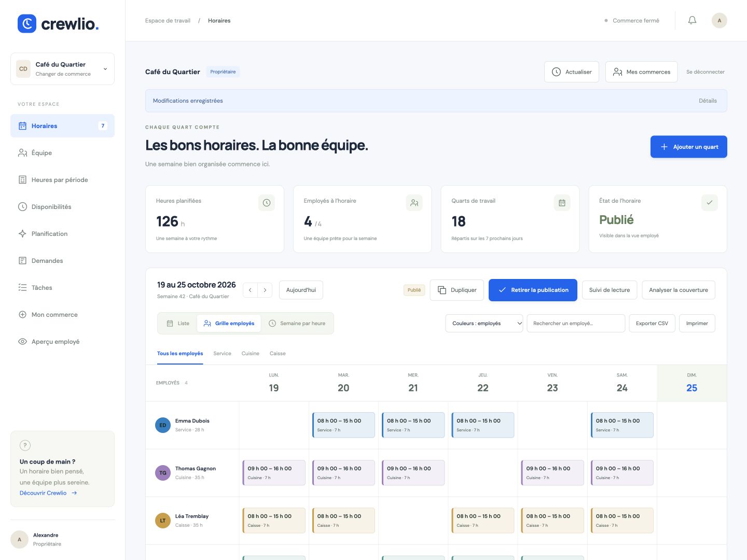Image resolution: width=747 pixels, height=560 pixels.
Task: Click the Demandes sidebar icon
Action: 22,261
